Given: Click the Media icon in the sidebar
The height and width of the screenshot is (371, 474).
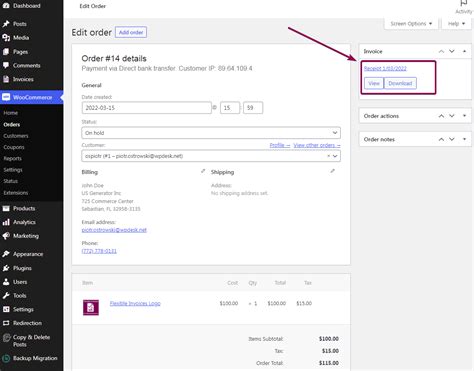Looking at the screenshot, I should [6, 38].
